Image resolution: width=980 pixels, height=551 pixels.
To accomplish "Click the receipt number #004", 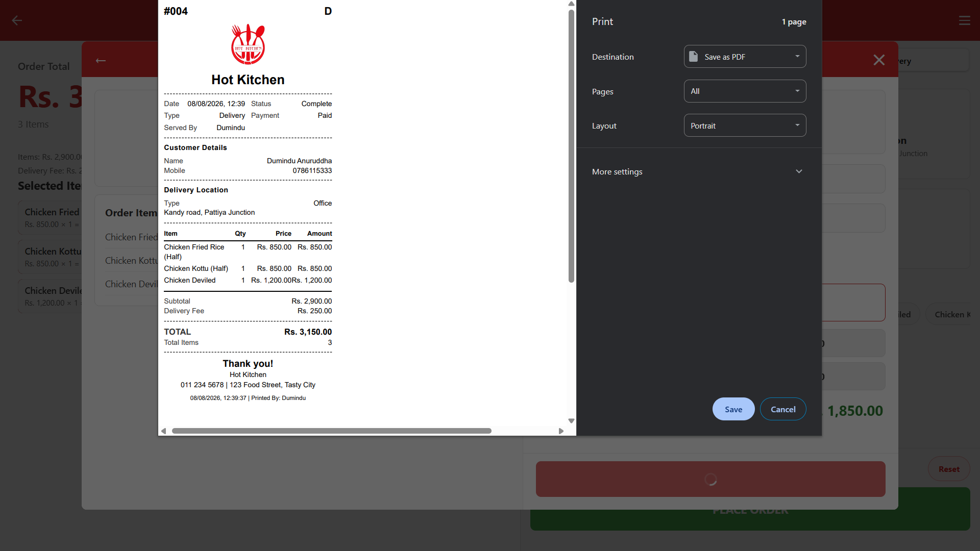I will coord(176,11).
